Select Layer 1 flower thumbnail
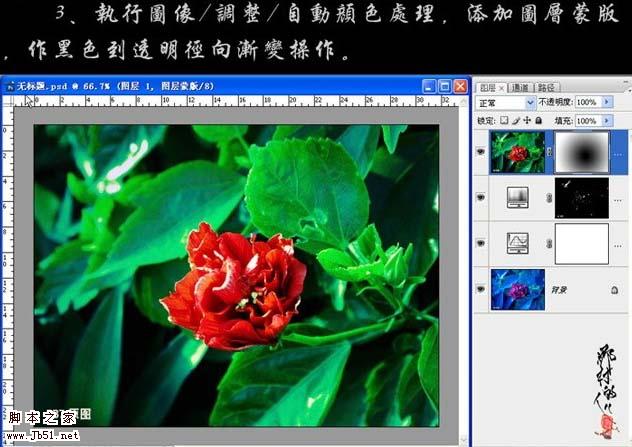This screenshot has height=447, width=632. [x=518, y=152]
